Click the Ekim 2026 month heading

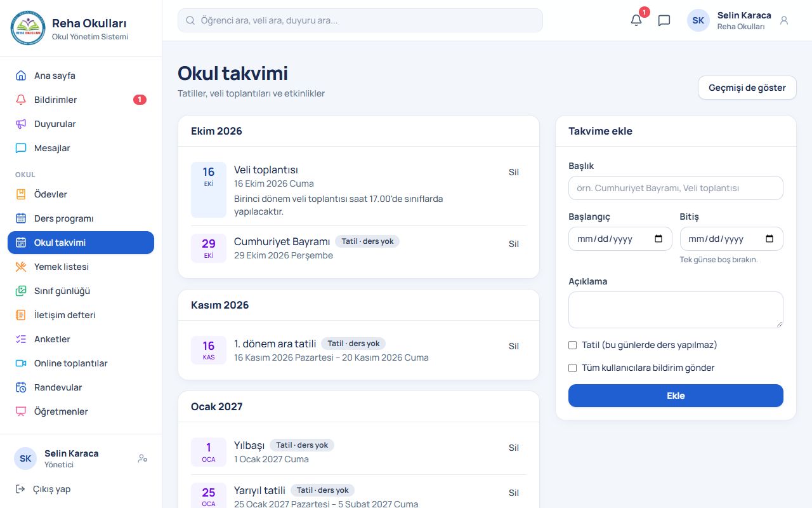pyautogui.click(x=216, y=131)
